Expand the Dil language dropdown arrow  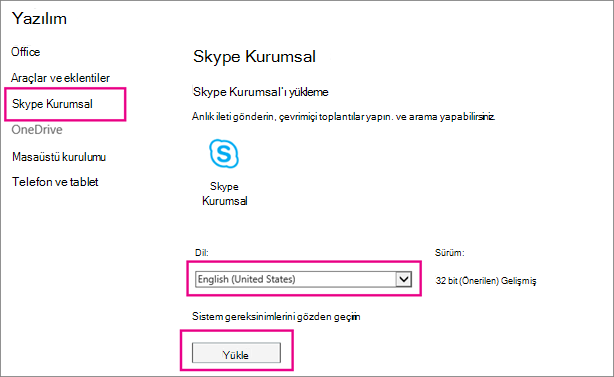coord(404,280)
